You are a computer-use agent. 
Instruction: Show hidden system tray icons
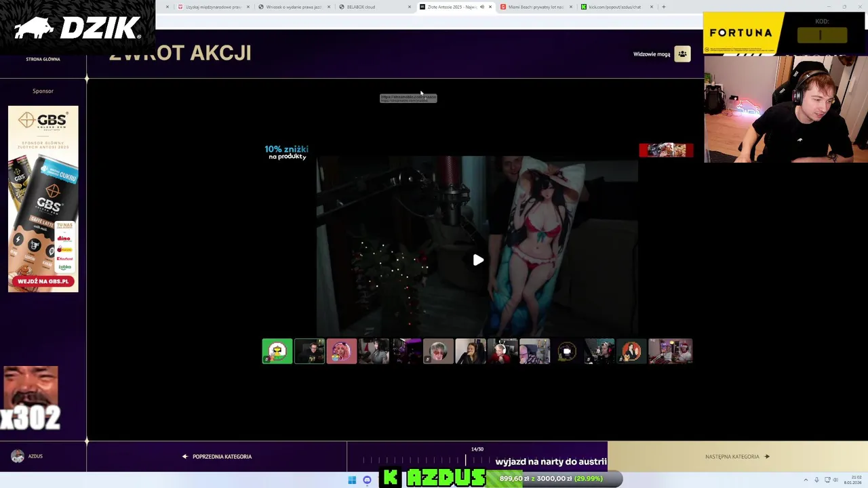click(x=806, y=480)
